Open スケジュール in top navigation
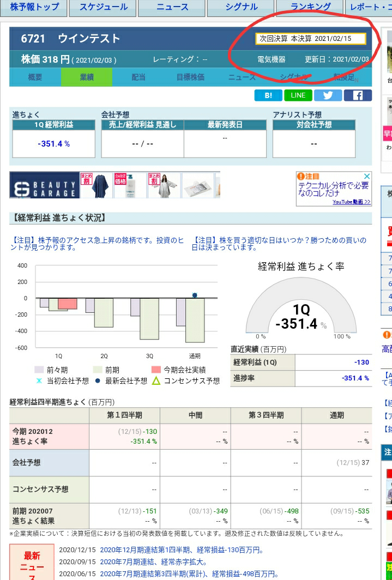Viewport: 392px width, 580px height. click(x=104, y=7)
